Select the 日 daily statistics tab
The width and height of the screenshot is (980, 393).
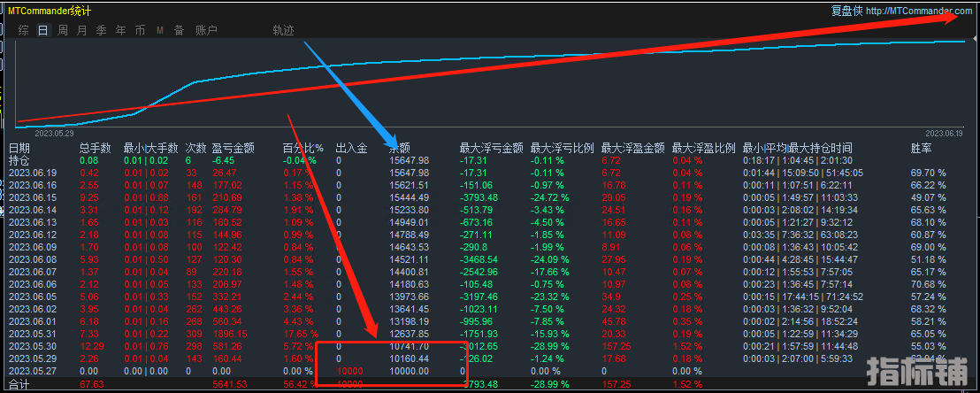tap(42, 30)
